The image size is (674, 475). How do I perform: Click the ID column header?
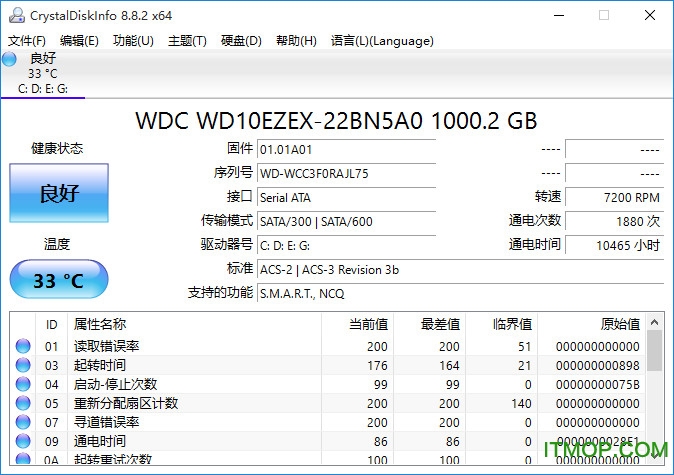tap(51, 325)
